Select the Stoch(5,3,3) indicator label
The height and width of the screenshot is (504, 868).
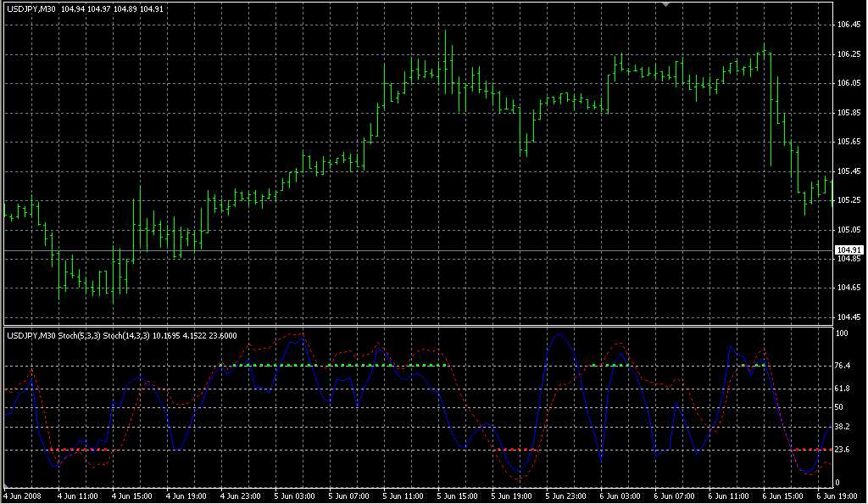tap(80, 336)
